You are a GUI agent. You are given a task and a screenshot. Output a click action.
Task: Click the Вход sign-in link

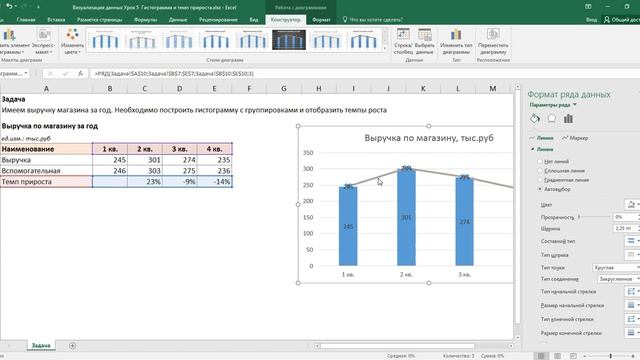click(591, 20)
